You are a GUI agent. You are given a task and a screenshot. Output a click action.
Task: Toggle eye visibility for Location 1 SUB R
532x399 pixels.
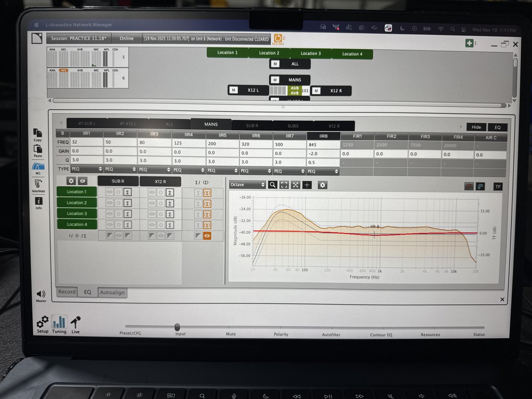tap(109, 192)
